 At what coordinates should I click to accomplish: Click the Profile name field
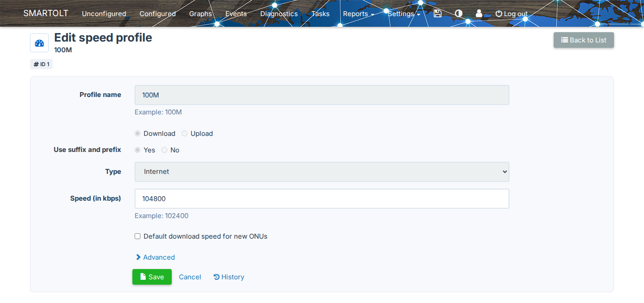click(x=322, y=95)
